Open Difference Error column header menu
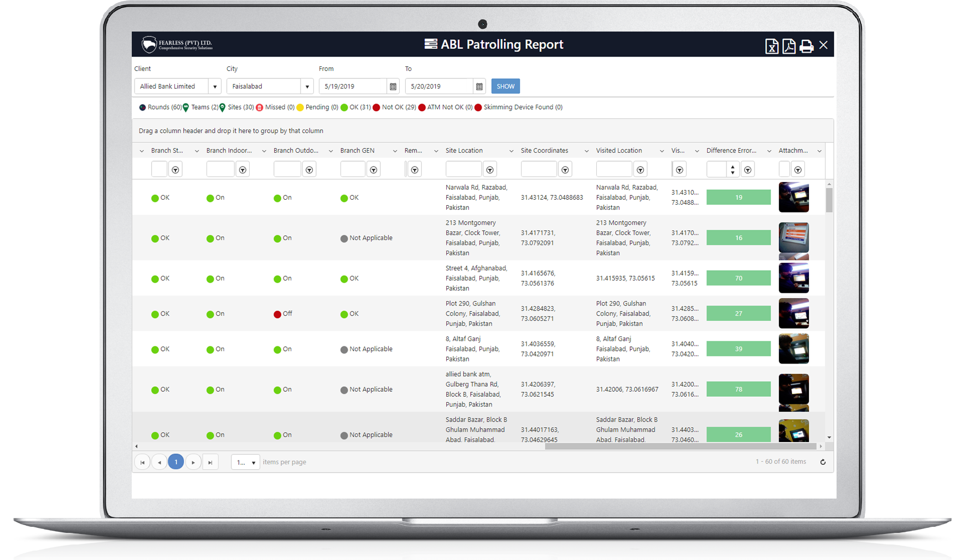970x560 pixels. 769,151
